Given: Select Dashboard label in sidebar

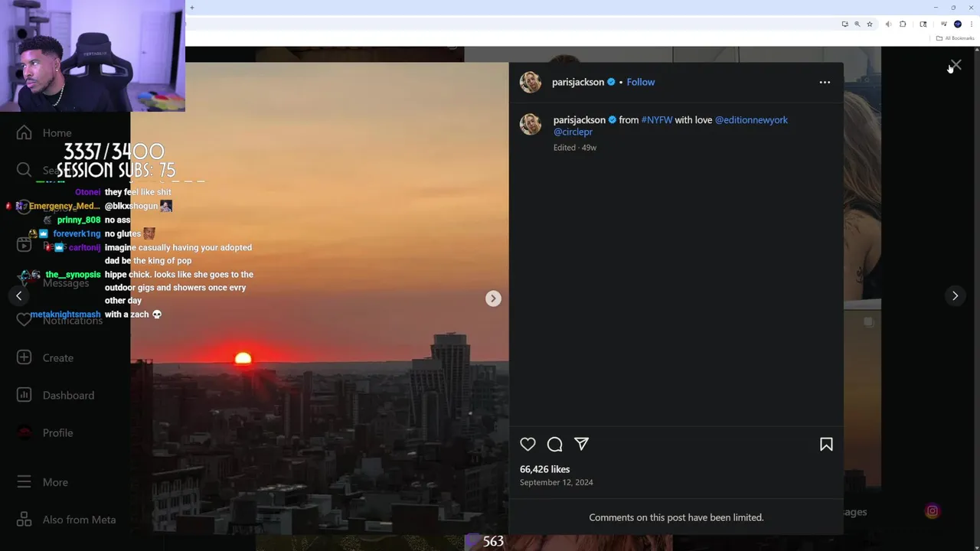Looking at the screenshot, I should [x=69, y=396].
